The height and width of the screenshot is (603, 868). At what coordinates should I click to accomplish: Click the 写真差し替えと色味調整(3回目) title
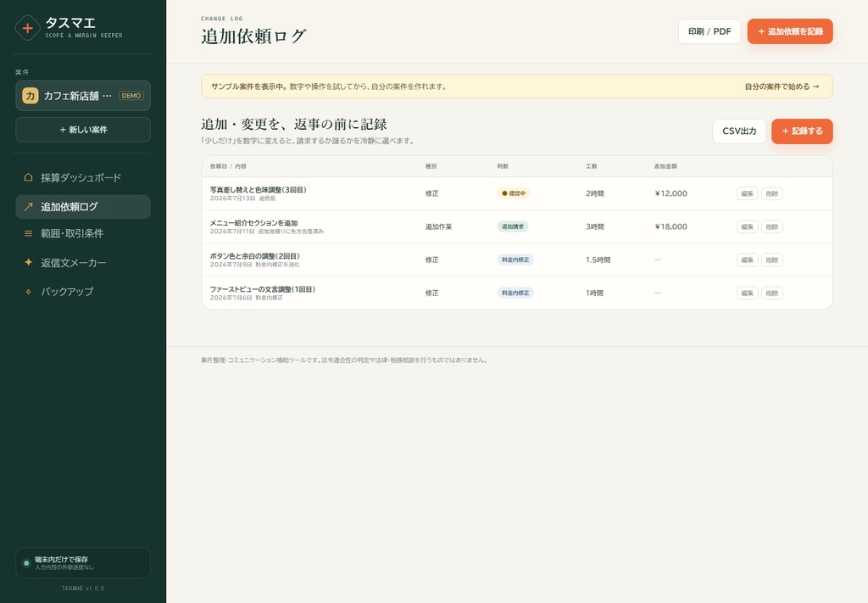pyautogui.click(x=258, y=189)
